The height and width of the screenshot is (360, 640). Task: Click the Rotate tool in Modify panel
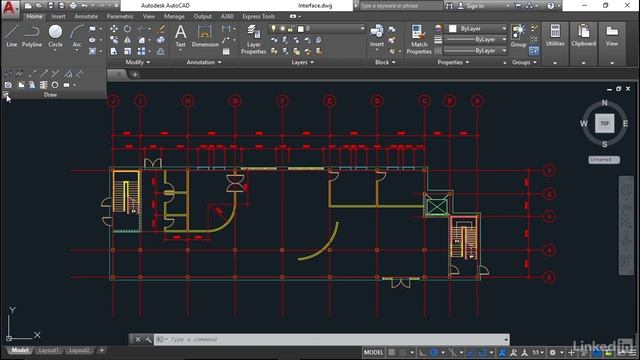click(x=127, y=29)
